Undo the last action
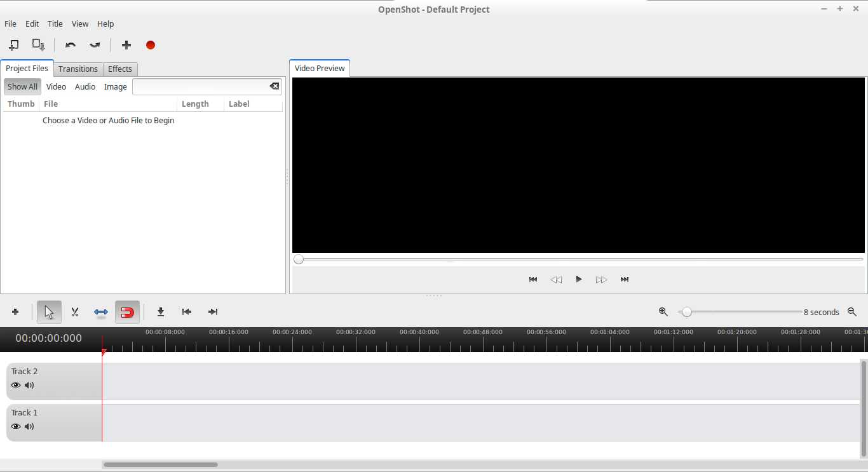This screenshot has width=868, height=472. click(x=71, y=45)
